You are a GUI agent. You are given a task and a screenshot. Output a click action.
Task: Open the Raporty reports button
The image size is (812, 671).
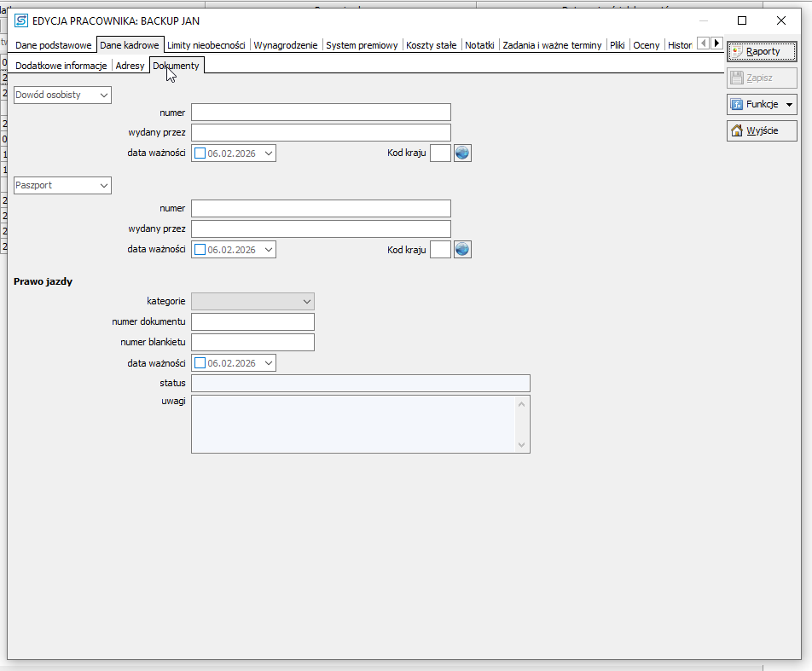762,52
